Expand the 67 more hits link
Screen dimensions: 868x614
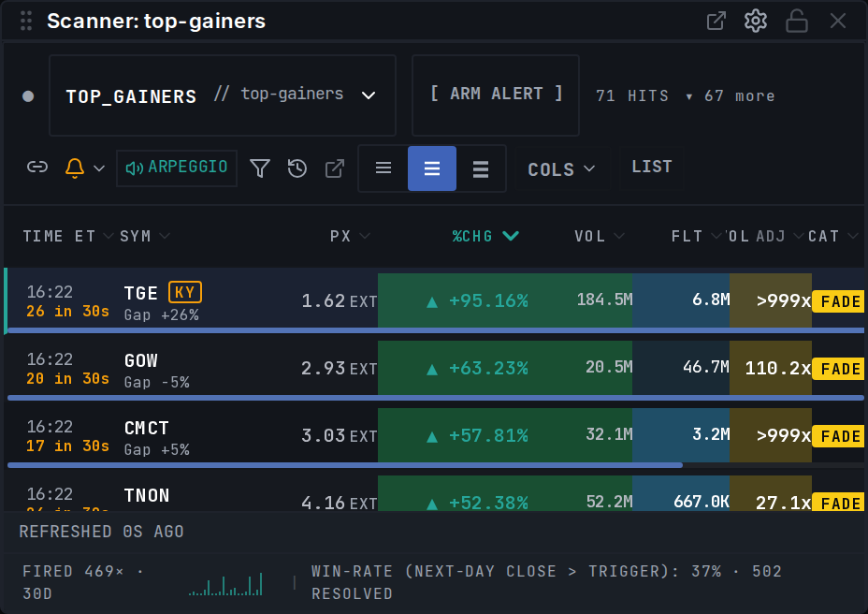point(731,95)
